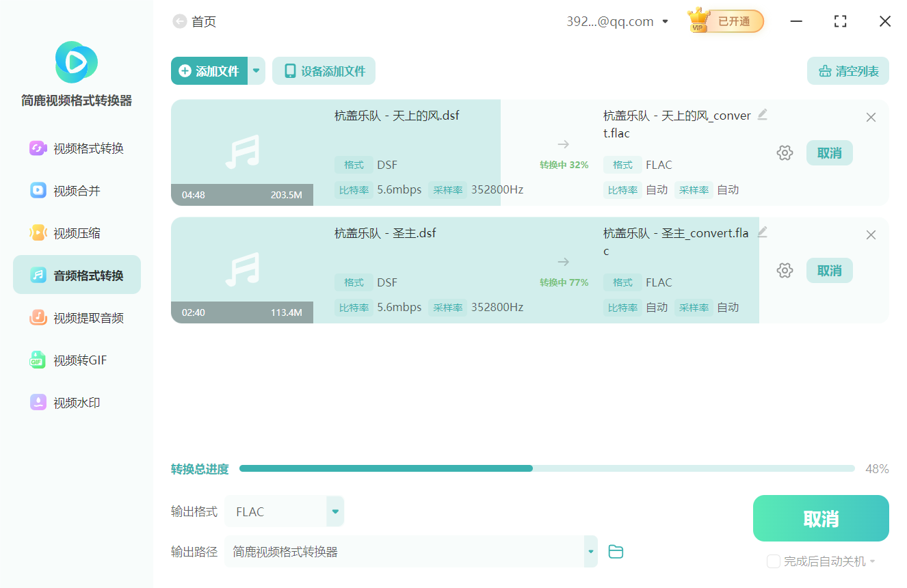The height and width of the screenshot is (588, 907).
Task: Open conversion settings gear for 天上的风
Action: click(x=785, y=152)
